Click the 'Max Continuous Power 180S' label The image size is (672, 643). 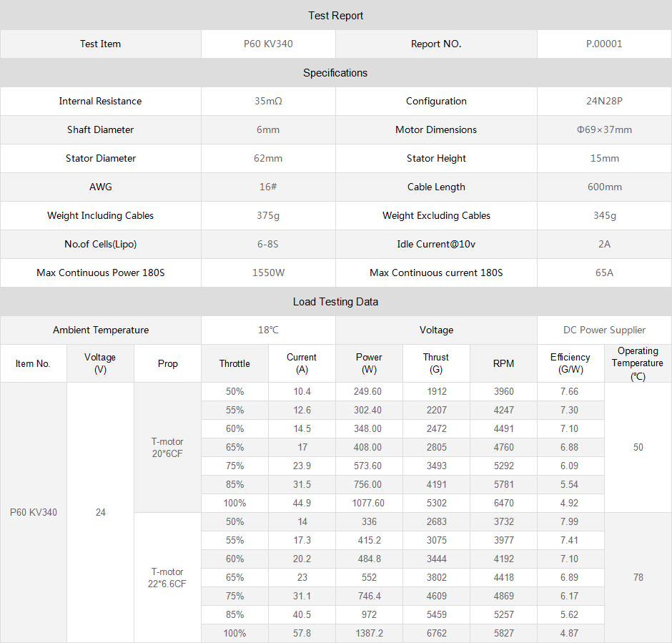click(x=100, y=273)
